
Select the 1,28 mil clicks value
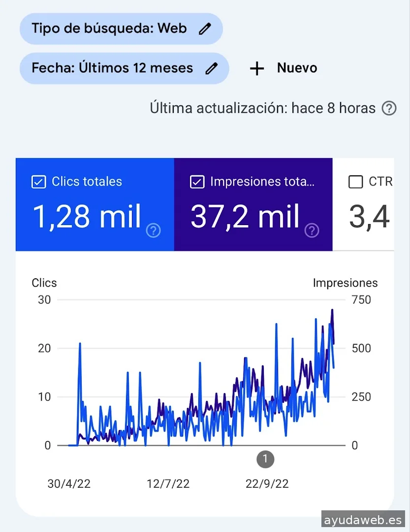pyautogui.click(x=87, y=217)
